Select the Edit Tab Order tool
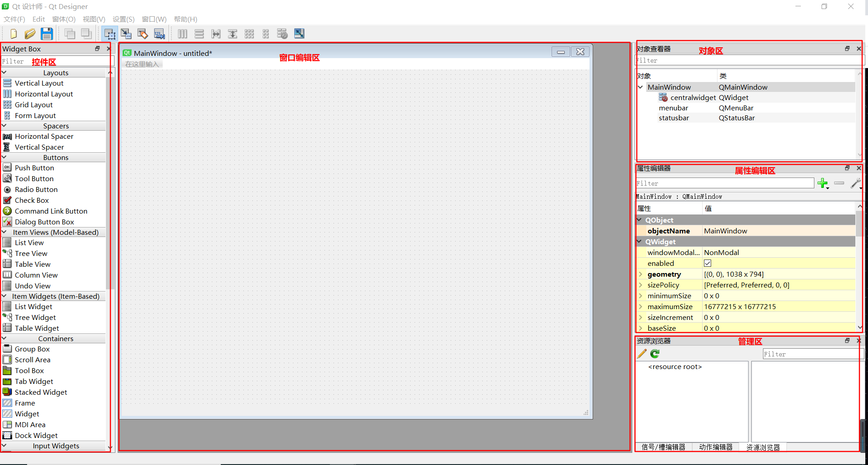 click(159, 33)
